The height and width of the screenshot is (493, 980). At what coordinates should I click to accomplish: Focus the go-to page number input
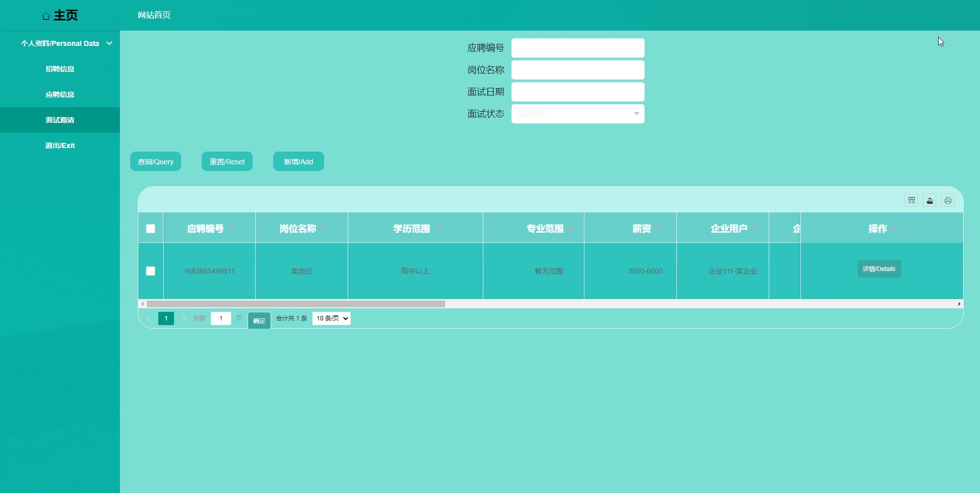(221, 318)
